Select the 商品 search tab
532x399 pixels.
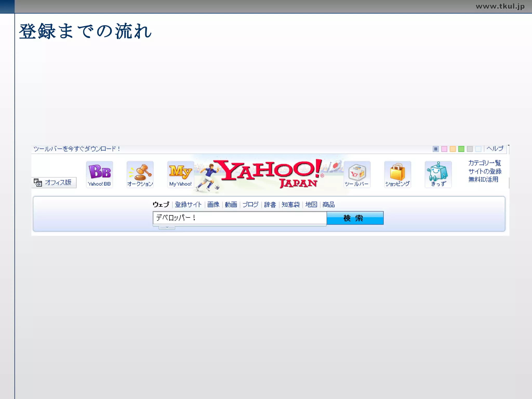click(x=329, y=205)
